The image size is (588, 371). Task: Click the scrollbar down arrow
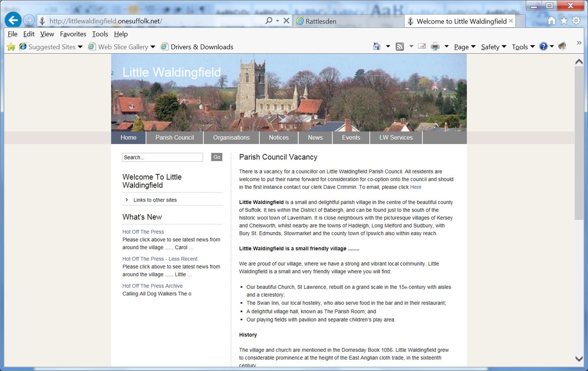[579, 359]
